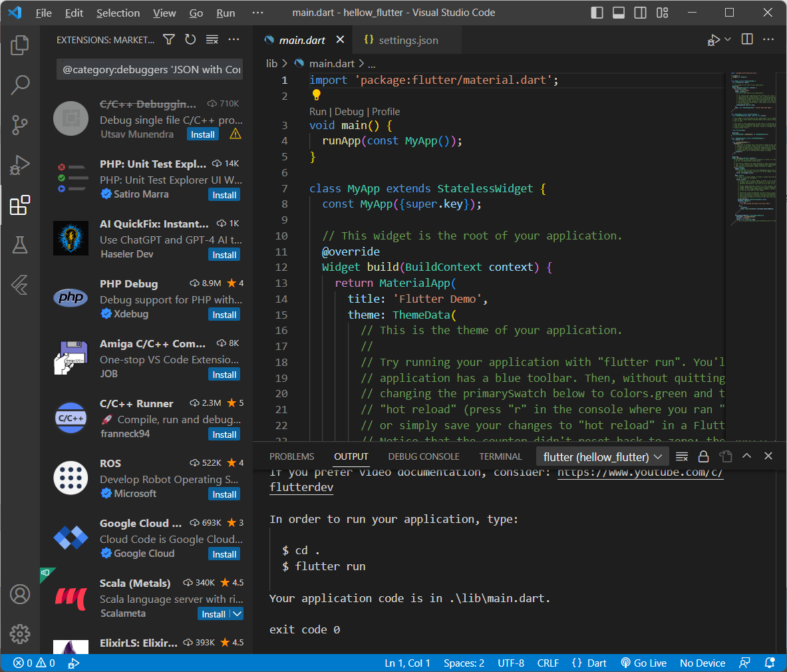Open the Explorer view in activity bar
This screenshot has height=672, width=787.
[x=20, y=45]
